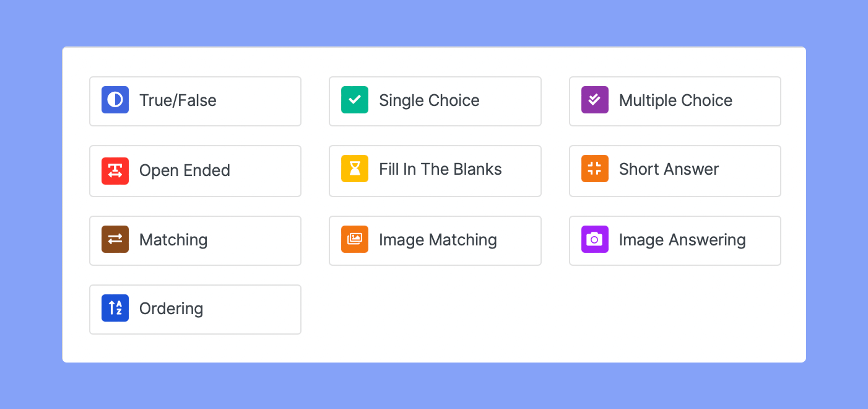Click the orange Image Matching pictures icon

tap(355, 240)
